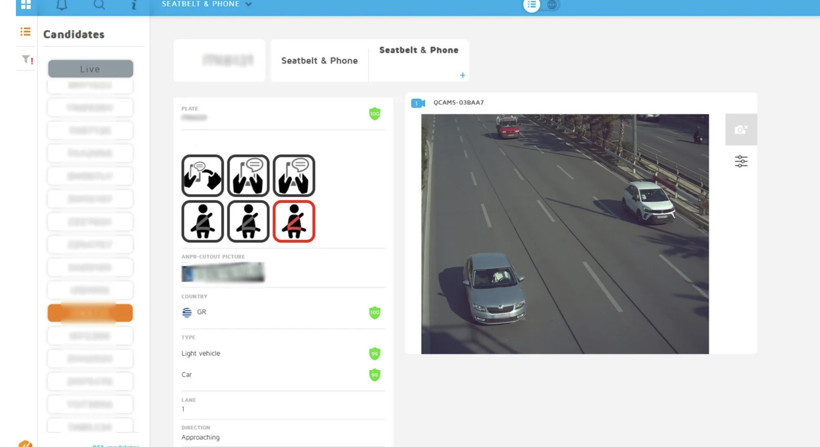Click the red-bordered seatbelt violation icon
Viewport: 820px width, 447px height.
click(x=294, y=221)
